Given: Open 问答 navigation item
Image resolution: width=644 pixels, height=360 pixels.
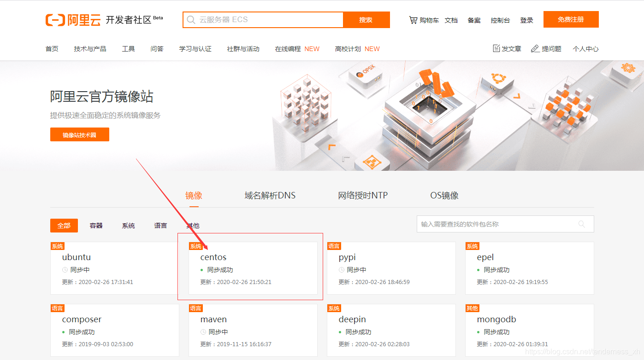Looking at the screenshot, I should (x=157, y=49).
